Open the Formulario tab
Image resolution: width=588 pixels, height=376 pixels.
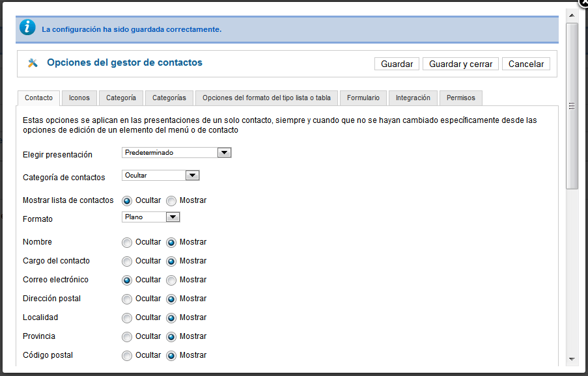363,98
